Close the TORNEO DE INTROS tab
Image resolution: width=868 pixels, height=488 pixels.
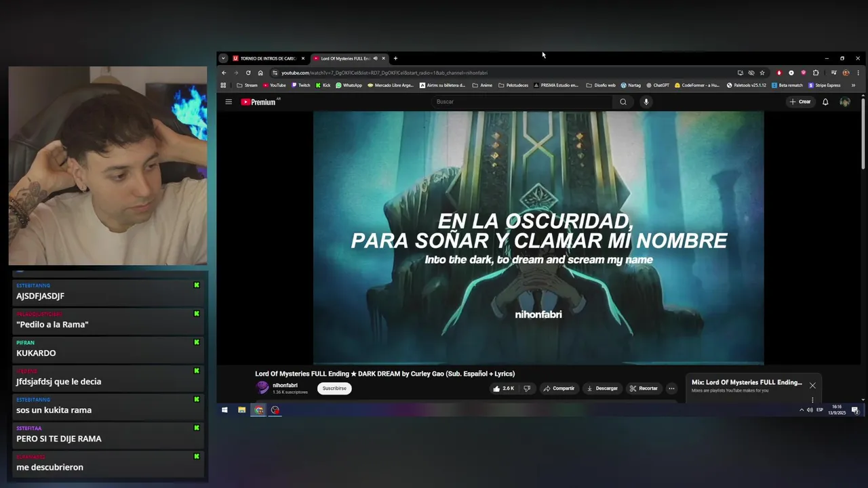tap(303, 58)
